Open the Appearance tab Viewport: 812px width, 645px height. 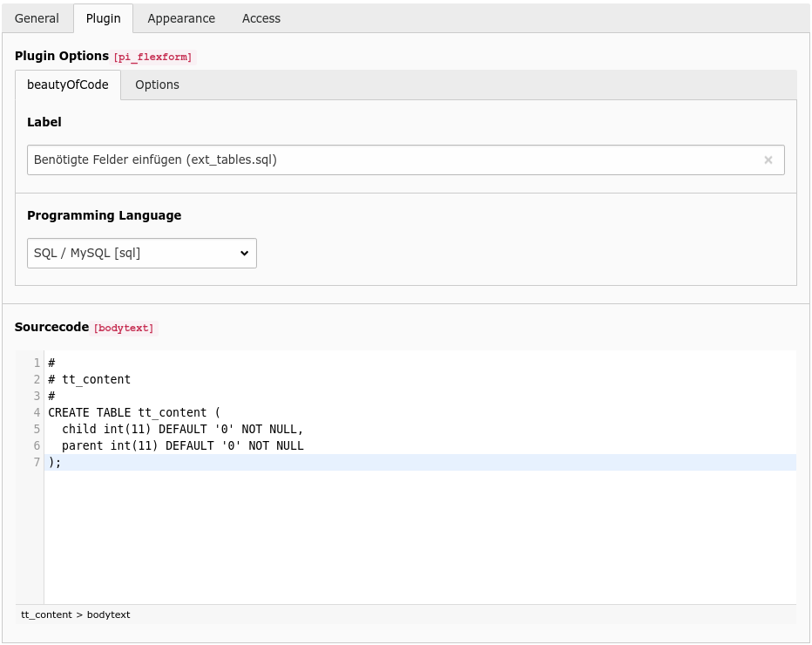tap(181, 17)
